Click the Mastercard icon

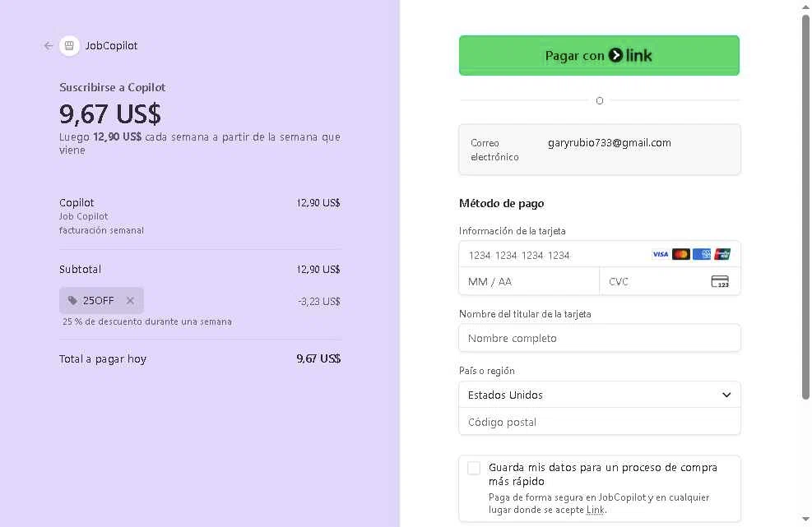point(681,254)
